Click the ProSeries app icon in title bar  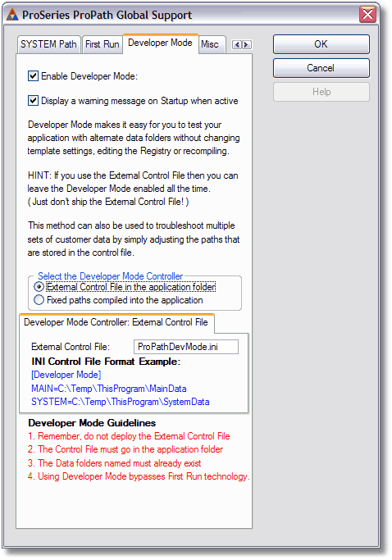pyautogui.click(x=12, y=15)
